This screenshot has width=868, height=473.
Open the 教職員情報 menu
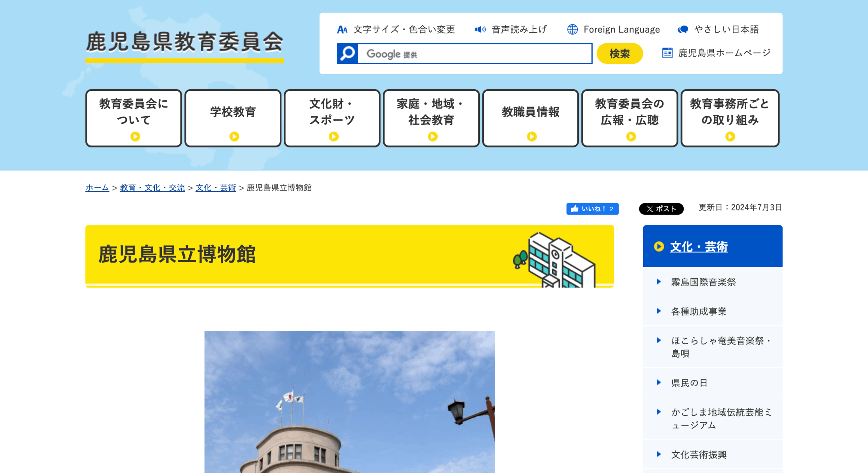530,118
